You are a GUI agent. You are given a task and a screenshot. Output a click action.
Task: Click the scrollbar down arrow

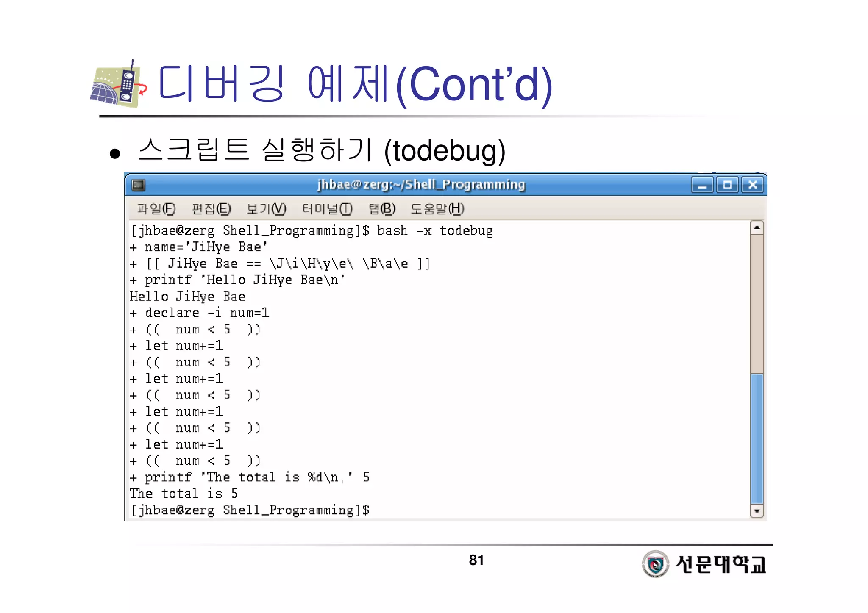[757, 511]
